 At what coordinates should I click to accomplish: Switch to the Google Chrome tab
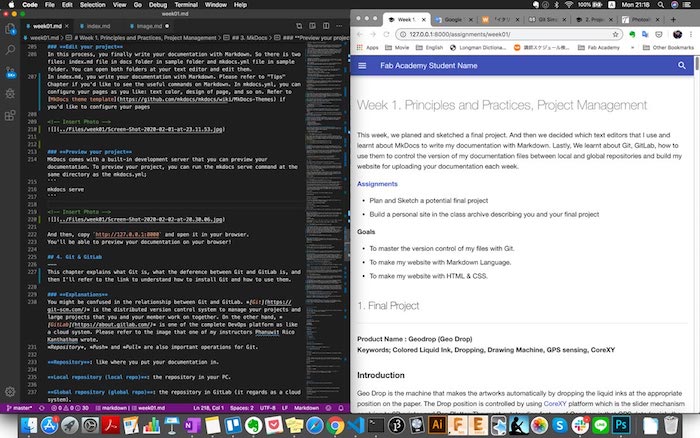click(454, 20)
